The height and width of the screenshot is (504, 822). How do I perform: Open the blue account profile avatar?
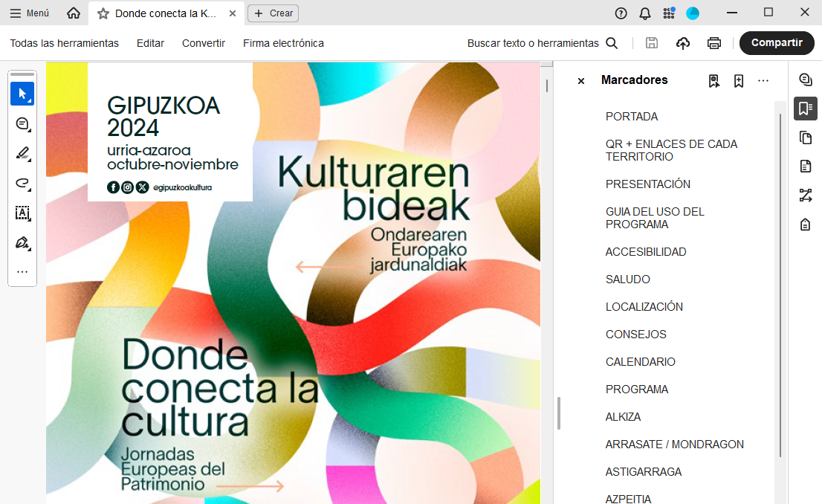pyautogui.click(x=693, y=13)
